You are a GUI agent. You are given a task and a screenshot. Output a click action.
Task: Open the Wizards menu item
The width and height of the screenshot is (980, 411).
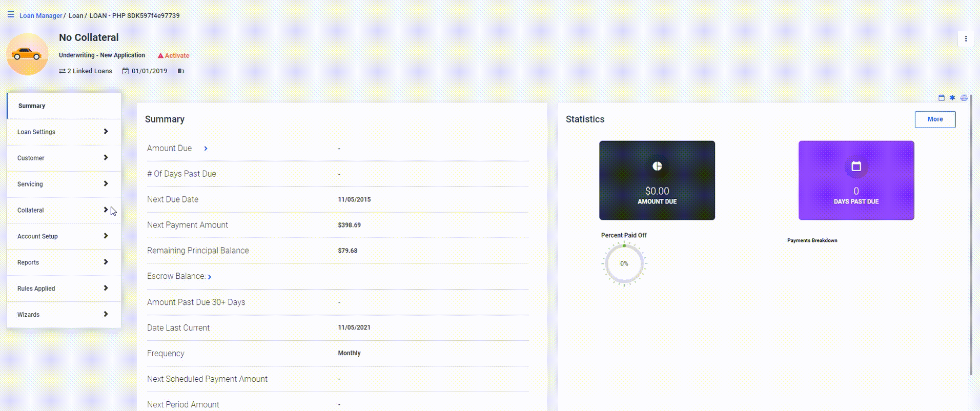[64, 315]
